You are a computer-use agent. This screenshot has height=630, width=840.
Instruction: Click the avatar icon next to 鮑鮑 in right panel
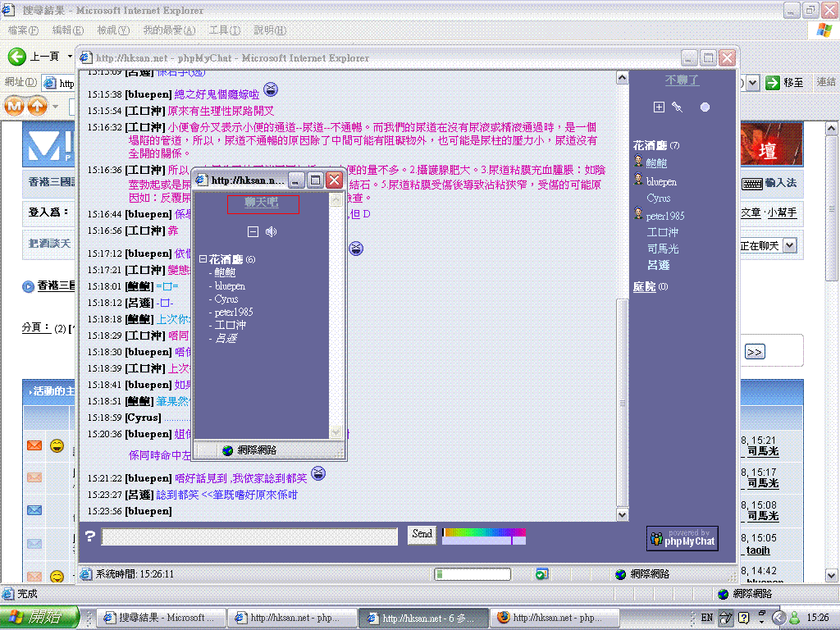[638, 160]
